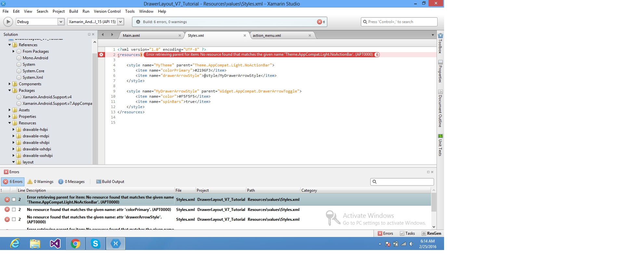Close the Errors pad
The image size is (644, 265).
point(432,172)
